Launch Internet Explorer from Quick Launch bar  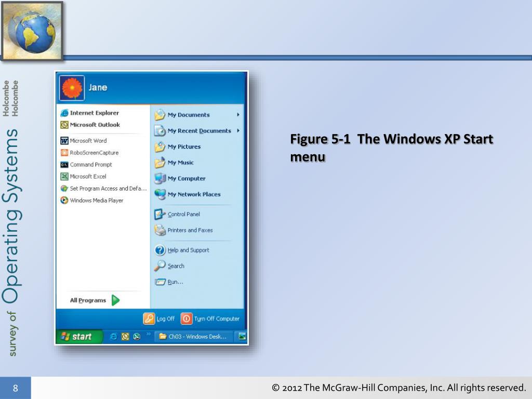pos(113,336)
